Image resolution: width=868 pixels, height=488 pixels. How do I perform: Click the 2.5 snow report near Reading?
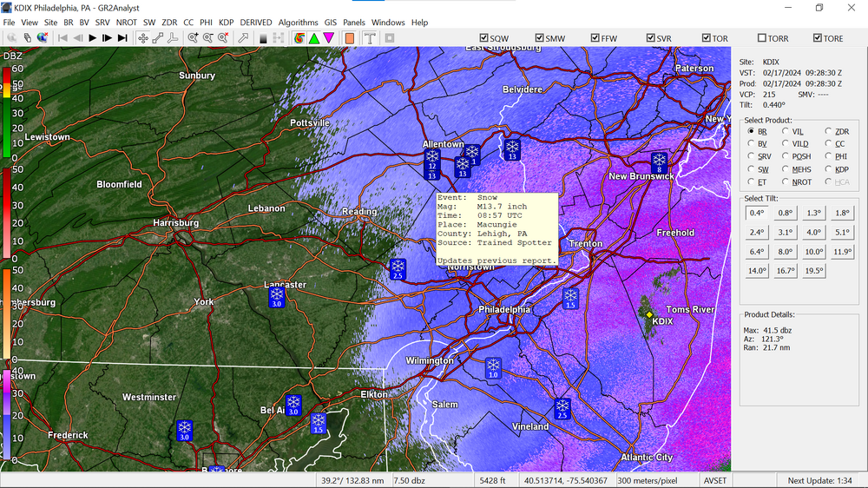[398, 269]
